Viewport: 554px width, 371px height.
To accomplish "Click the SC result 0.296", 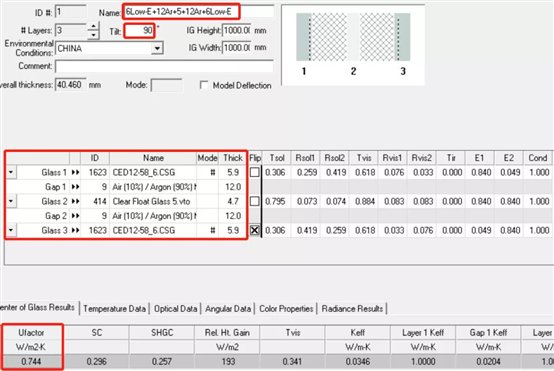I will [96, 362].
